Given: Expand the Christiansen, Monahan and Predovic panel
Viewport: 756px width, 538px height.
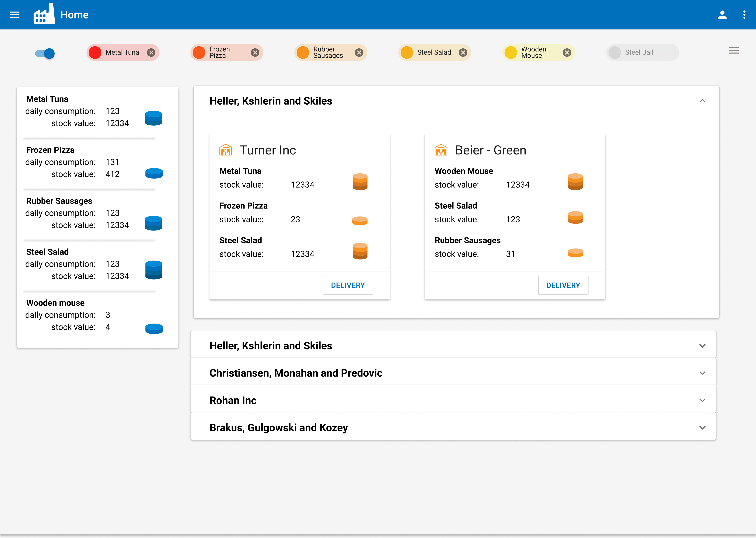Looking at the screenshot, I should [x=702, y=373].
